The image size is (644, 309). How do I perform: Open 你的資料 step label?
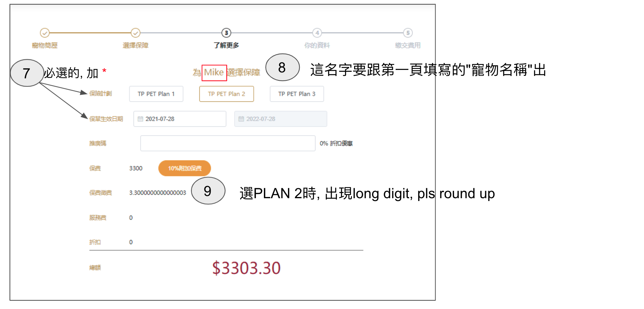pyautogui.click(x=317, y=46)
